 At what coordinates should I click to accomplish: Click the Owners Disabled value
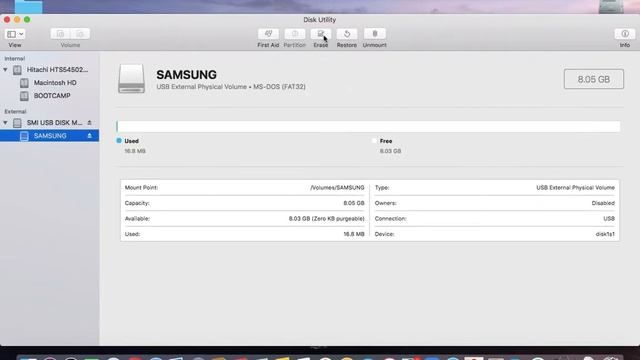point(603,203)
